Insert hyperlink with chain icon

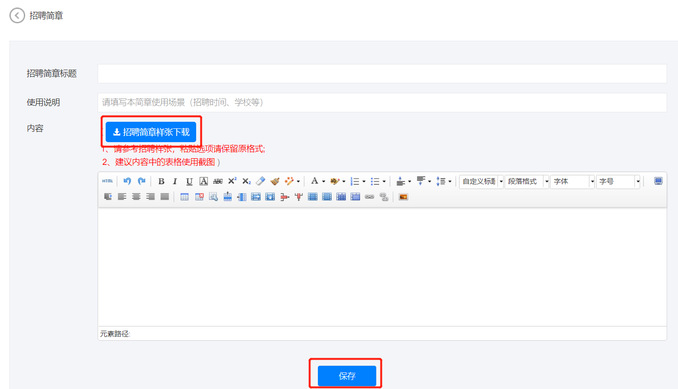[369, 197]
